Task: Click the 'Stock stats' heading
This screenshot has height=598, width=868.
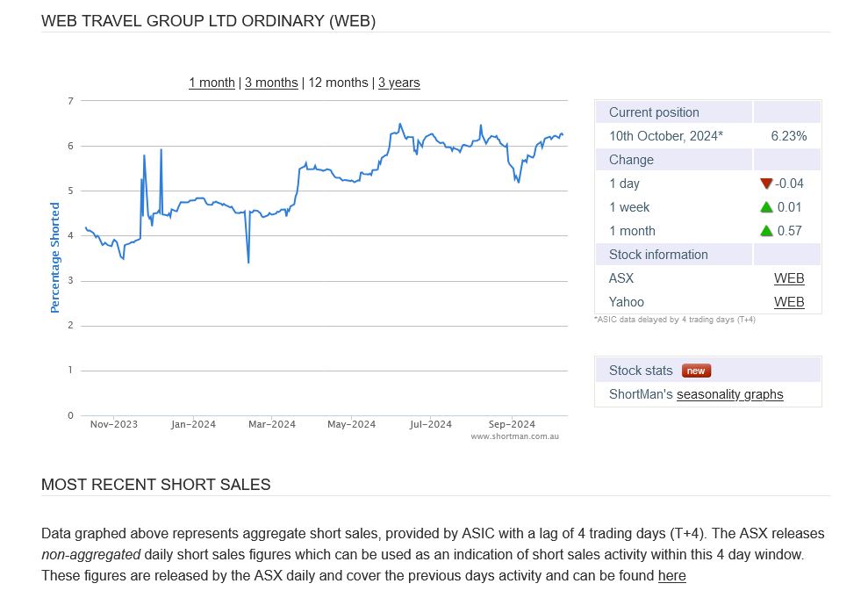Action: coord(641,371)
